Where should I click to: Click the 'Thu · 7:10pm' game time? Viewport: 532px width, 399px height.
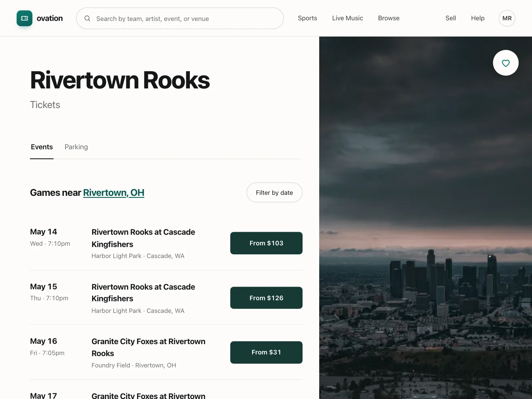[49, 298]
